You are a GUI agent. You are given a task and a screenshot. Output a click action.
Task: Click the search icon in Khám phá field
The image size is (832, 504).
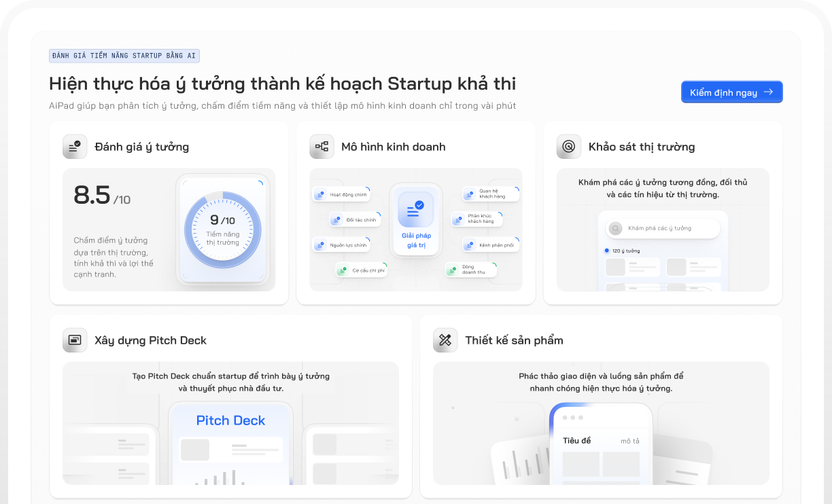tap(615, 228)
